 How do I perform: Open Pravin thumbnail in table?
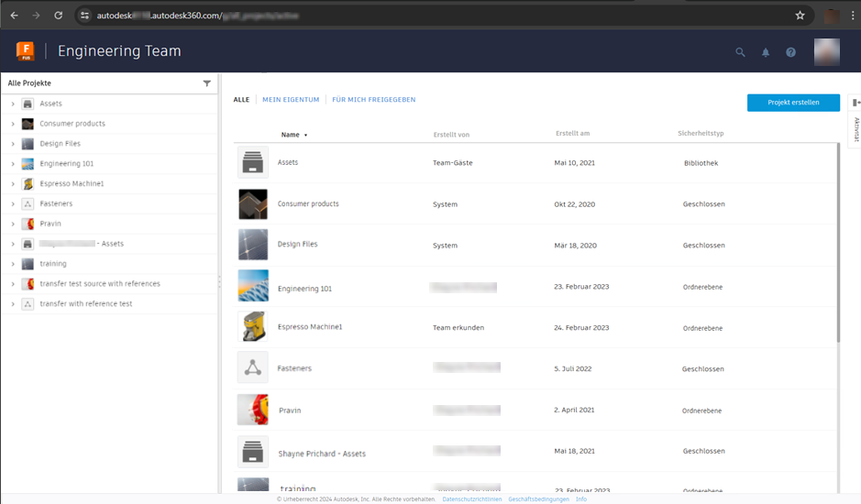click(252, 410)
